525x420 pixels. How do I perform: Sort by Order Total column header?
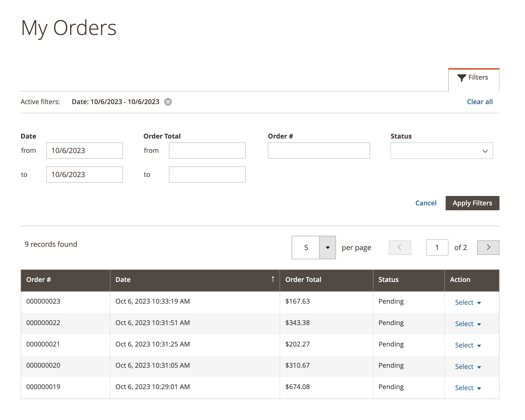click(x=303, y=280)
